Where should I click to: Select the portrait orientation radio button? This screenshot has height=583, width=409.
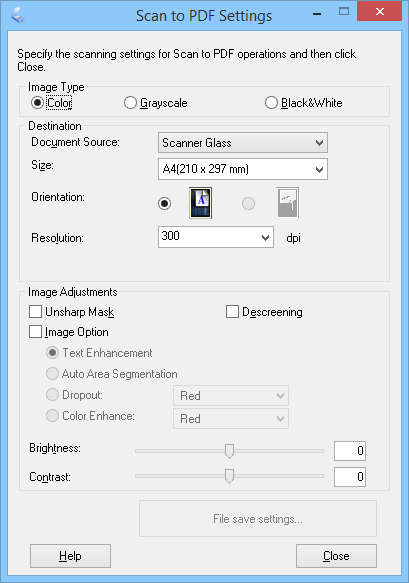point(164,203)
